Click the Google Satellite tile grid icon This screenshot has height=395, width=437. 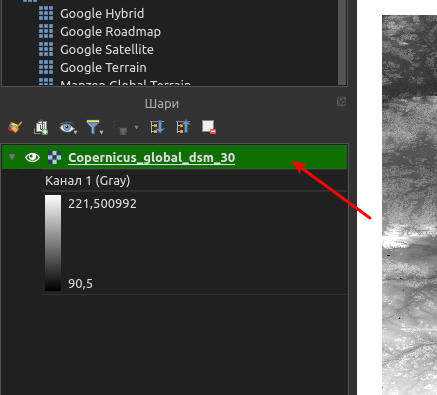(46, 49)
